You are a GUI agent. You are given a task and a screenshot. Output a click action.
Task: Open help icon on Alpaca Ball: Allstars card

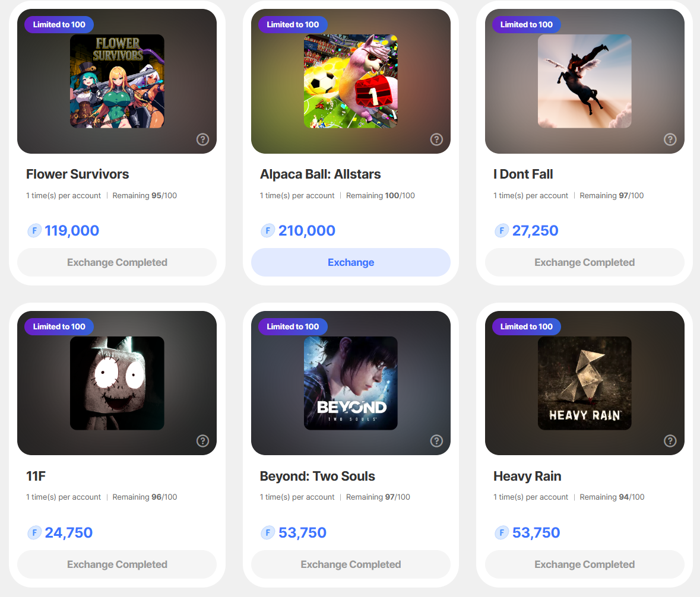coord(436,139)
